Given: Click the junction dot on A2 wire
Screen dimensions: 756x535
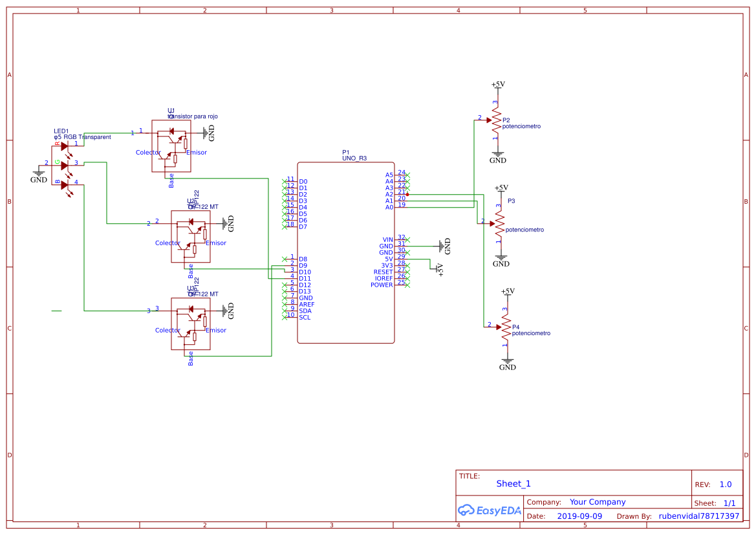Looking at the screenshot, I should point(407,195).
